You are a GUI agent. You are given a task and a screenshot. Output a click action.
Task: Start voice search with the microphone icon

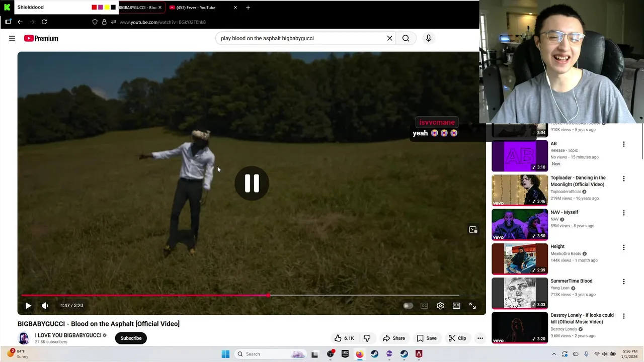pos(429,38)
